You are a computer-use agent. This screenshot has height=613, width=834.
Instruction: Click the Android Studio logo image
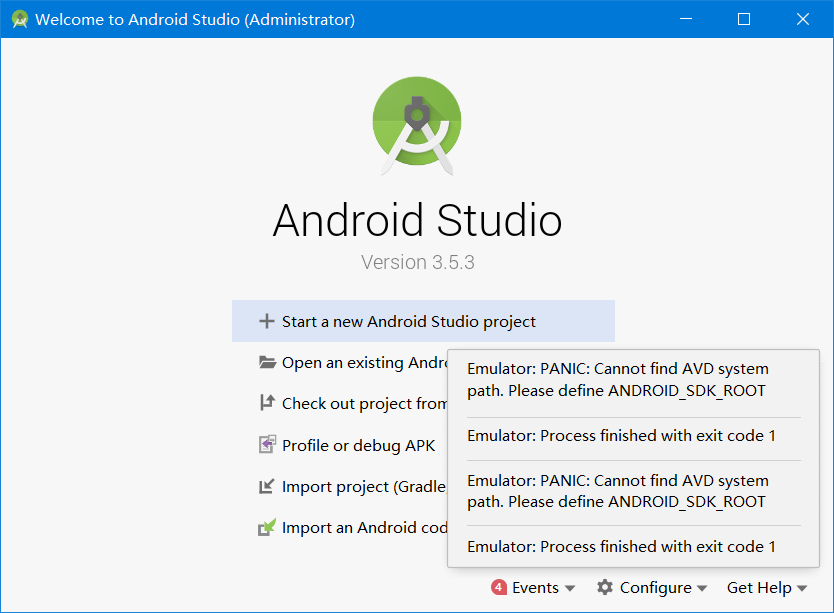[417, 125]
